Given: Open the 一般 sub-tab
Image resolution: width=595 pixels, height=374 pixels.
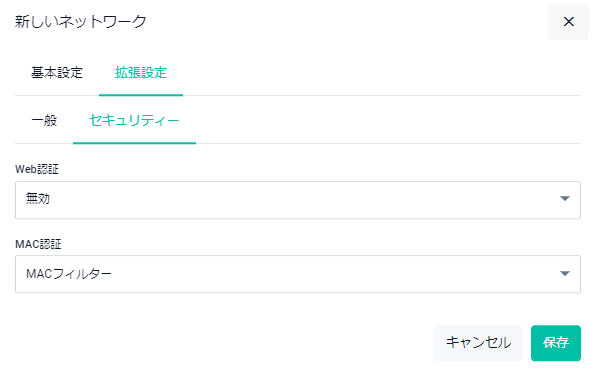Looking at the screenshot, I should (44, 121).
